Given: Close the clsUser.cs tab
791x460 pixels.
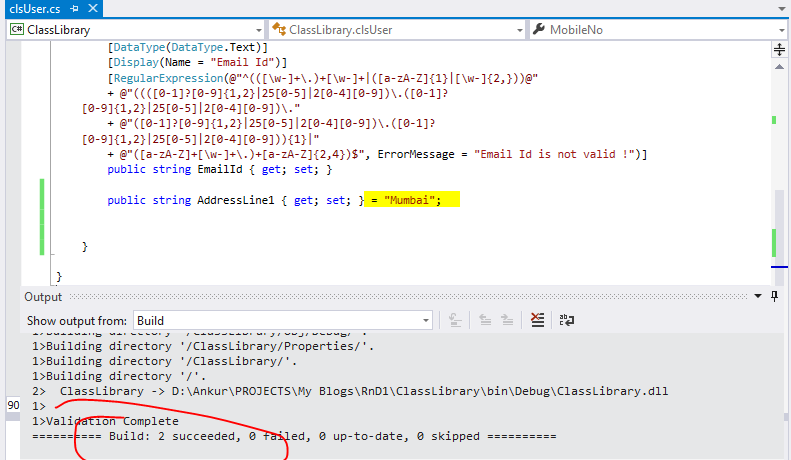Looking at the screenshot, I should tap(93, 8).
